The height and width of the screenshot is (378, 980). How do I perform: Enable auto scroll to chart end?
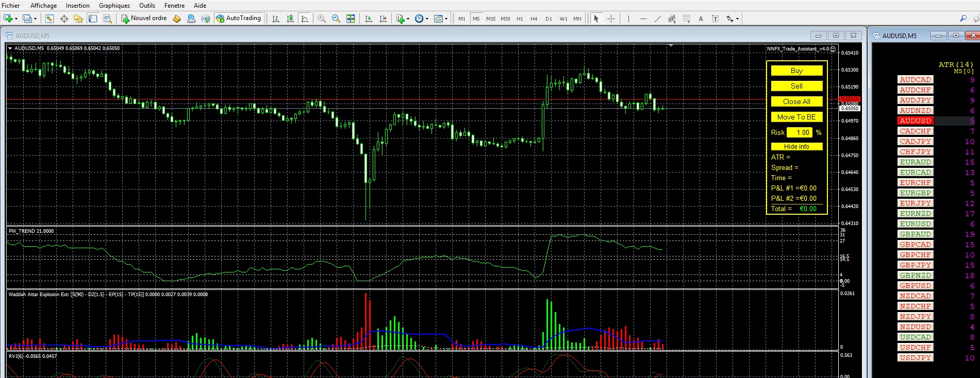(x=368, y=19)
